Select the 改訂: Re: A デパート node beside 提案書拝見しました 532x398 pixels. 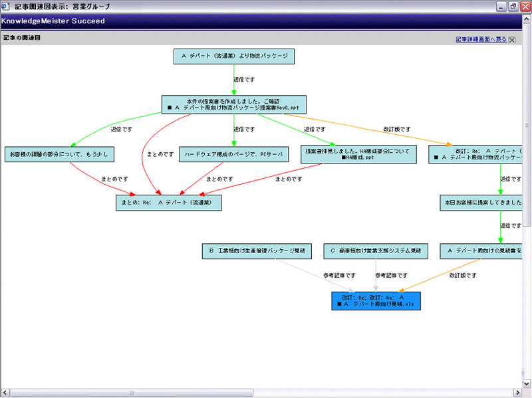[475, 154]
